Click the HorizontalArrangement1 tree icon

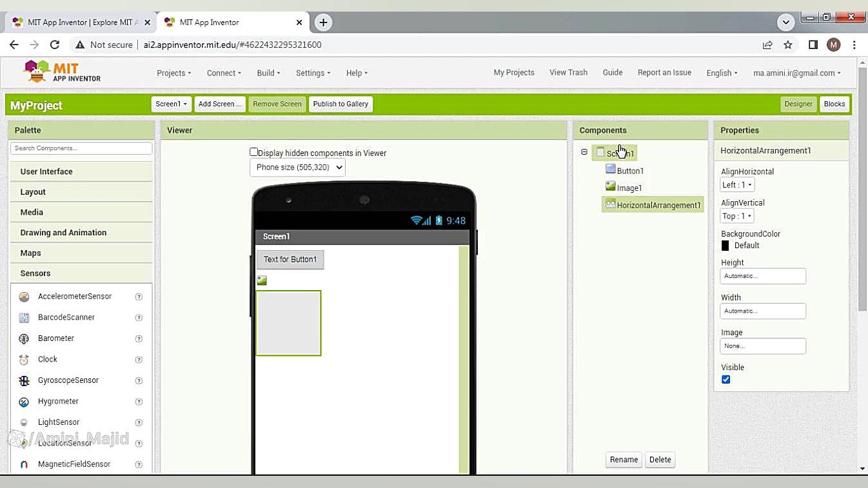pyautogui.click(x=611, y=204)
